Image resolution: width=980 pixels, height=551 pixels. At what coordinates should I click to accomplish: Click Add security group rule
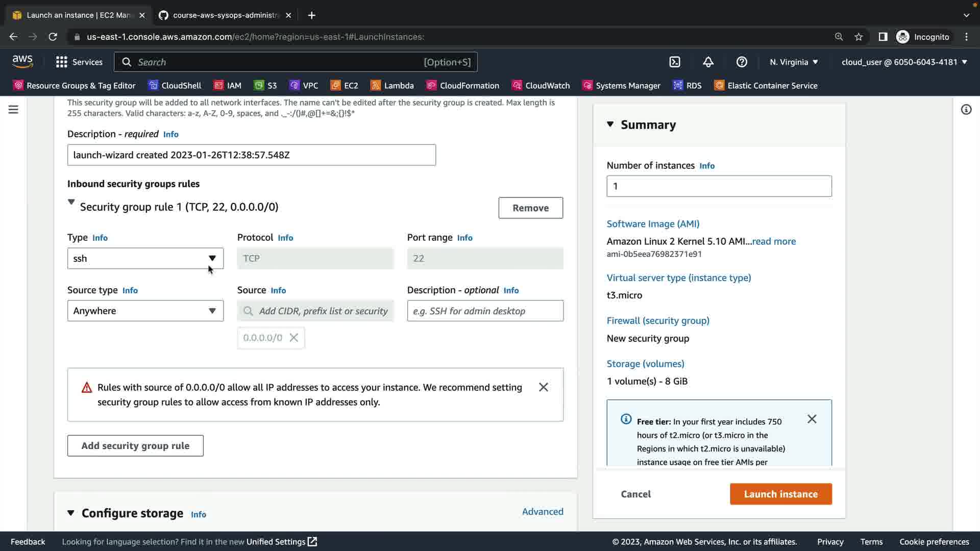click(x=135, y=446)
